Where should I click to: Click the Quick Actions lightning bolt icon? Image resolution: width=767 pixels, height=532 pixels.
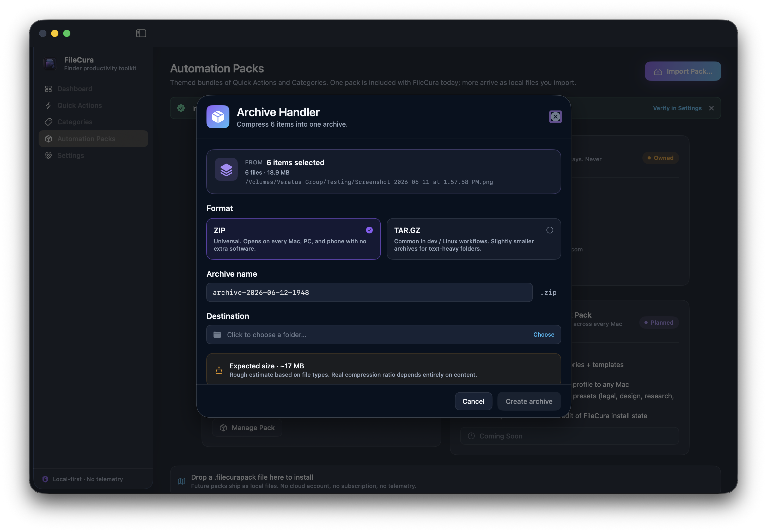point(48,105)
